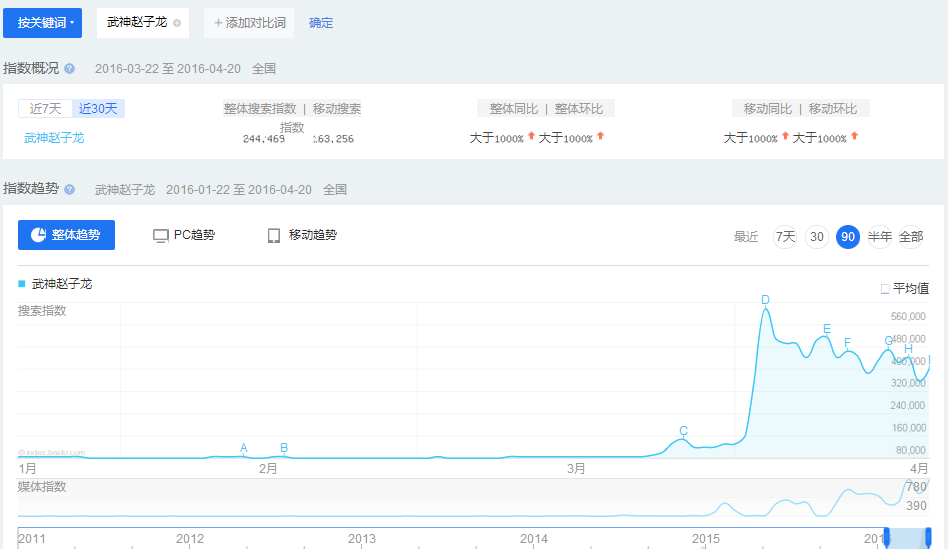Click the PC趋势 monitor icon
Screen dimensions: 948x549
[160, 236]
